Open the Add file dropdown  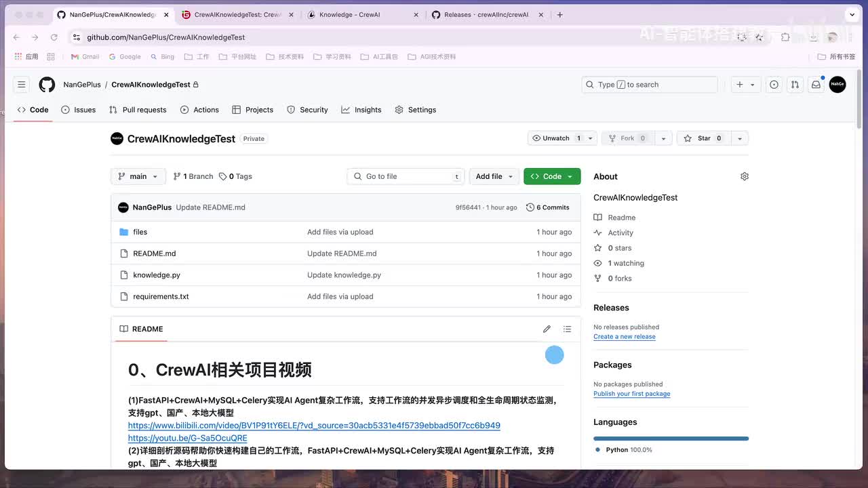pos(494,176)
